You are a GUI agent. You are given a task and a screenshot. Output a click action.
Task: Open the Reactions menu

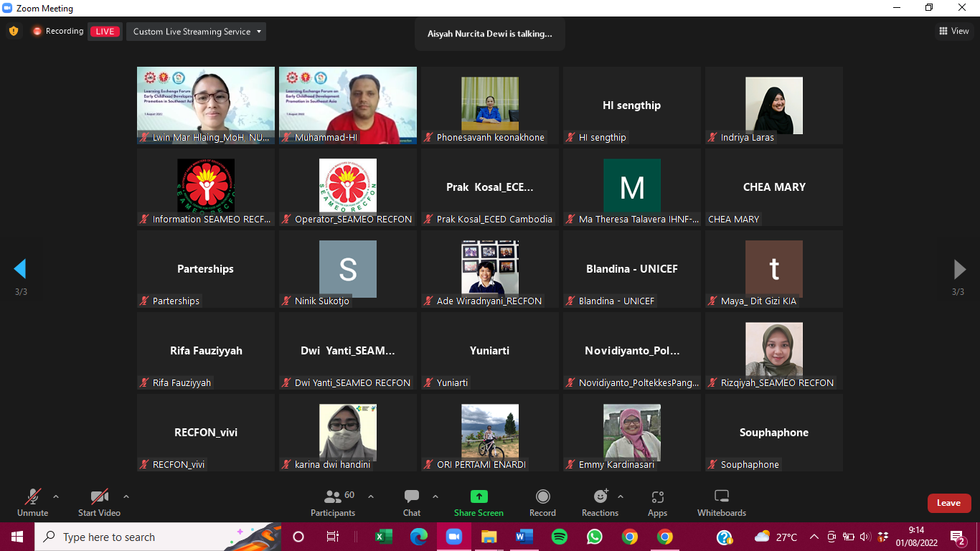click(x=600, y=497)
